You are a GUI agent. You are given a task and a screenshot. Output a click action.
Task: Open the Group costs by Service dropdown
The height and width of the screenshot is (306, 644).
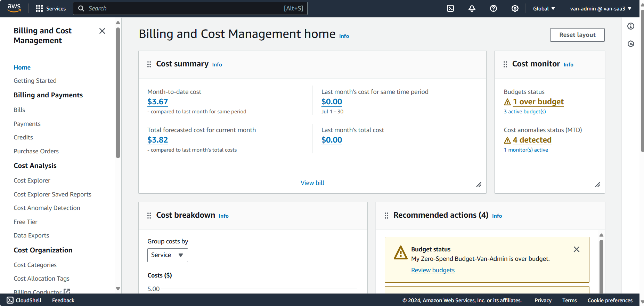[168, 255]
